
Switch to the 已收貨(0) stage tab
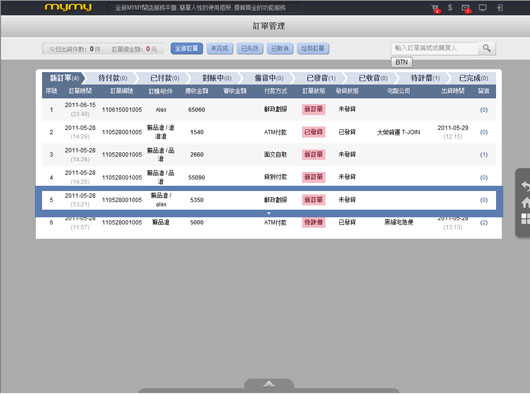tap(372, 78)
